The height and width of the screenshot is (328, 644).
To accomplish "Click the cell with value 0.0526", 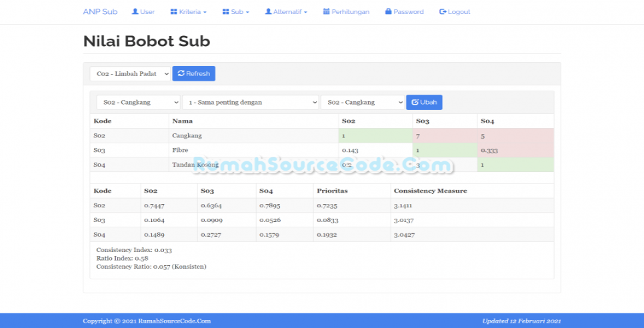I will click(285, 220).
